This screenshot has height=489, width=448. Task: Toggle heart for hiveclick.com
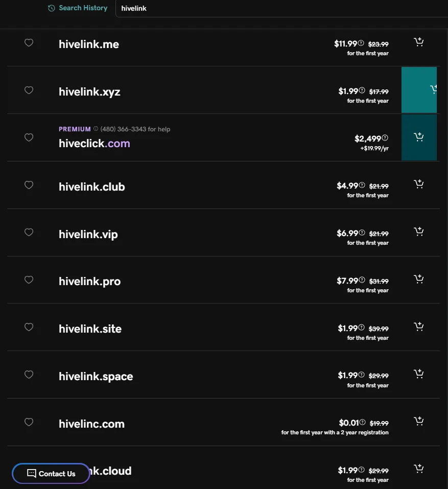click(x=29, y=137)
